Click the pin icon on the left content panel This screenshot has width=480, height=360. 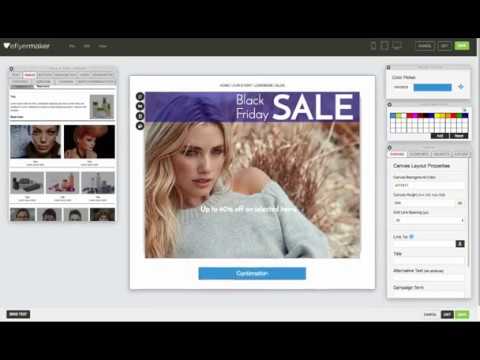[11, 69]
